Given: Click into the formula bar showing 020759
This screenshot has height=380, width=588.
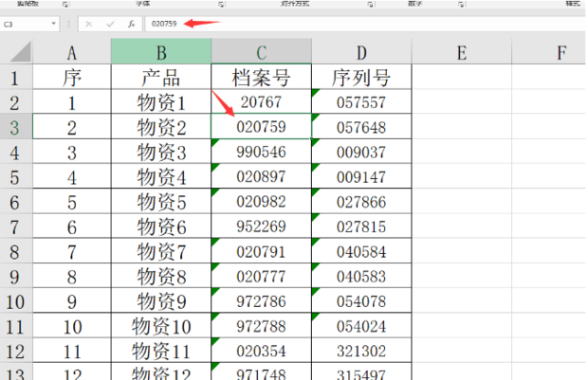Looking at the screenshot, I should [x=366, y=24].
